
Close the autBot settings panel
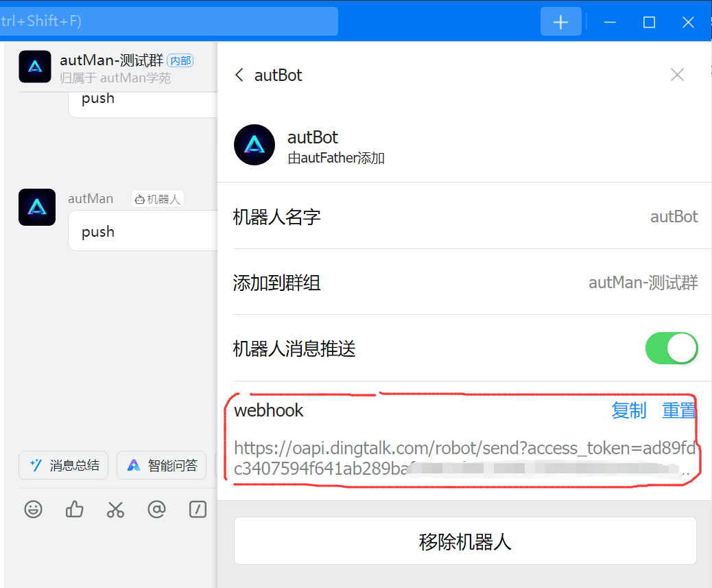(677, 75)
